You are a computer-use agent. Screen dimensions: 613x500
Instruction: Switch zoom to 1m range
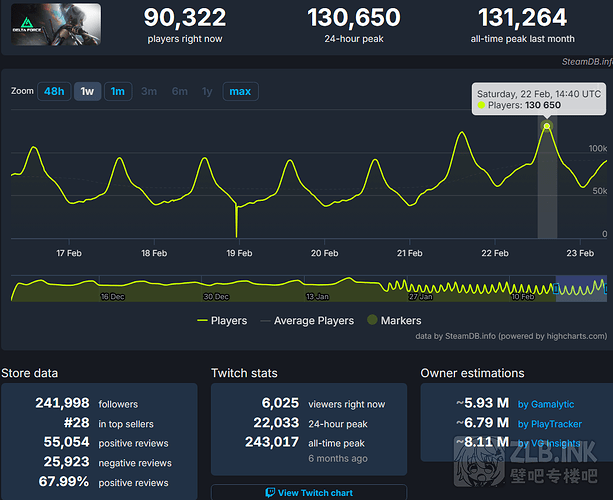(117, 91)
